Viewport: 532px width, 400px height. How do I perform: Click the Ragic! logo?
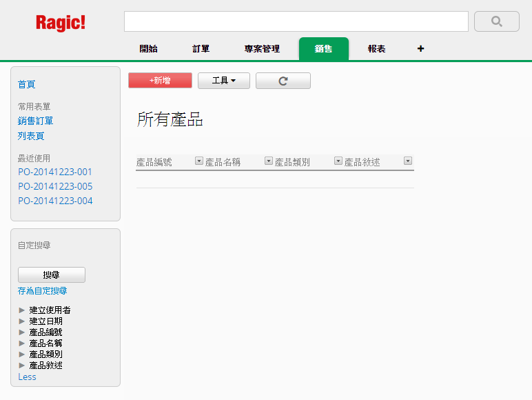(x=61, y=22)
